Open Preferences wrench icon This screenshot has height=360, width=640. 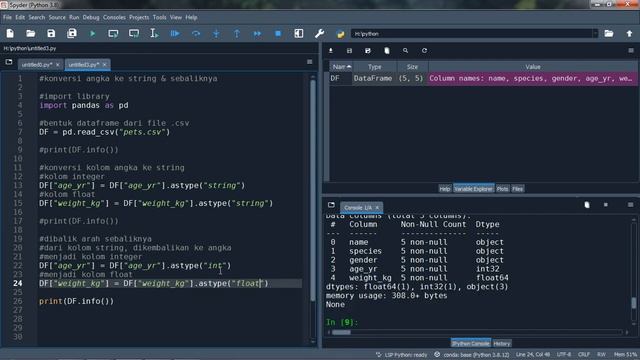(320, 33)
